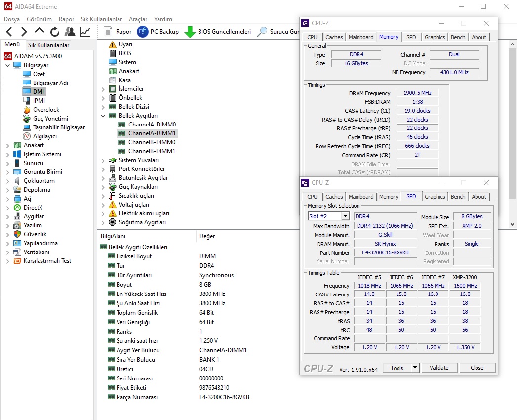
Task: Switch to Graphics tab in lower CPU-Z window
Action: (x=435, y=197)
